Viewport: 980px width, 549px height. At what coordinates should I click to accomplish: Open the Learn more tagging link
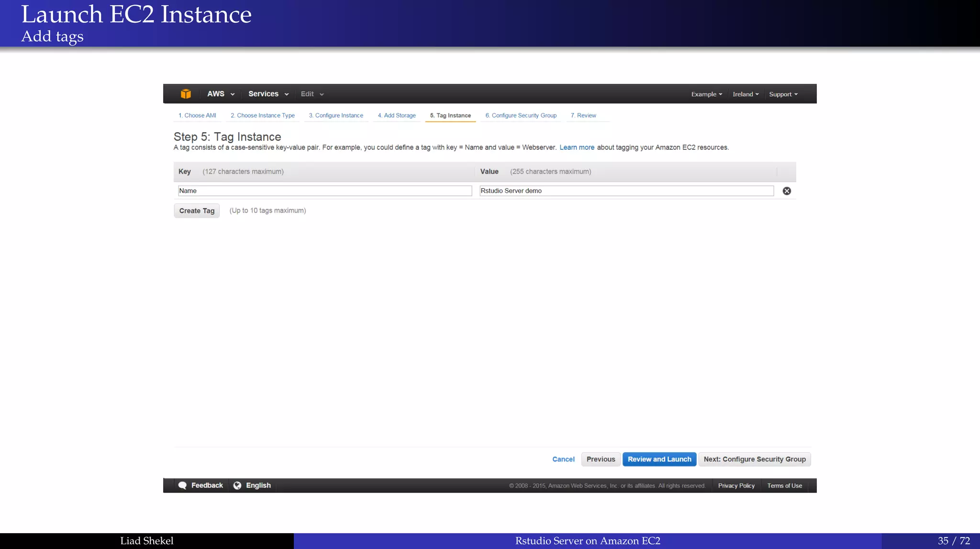577,147
